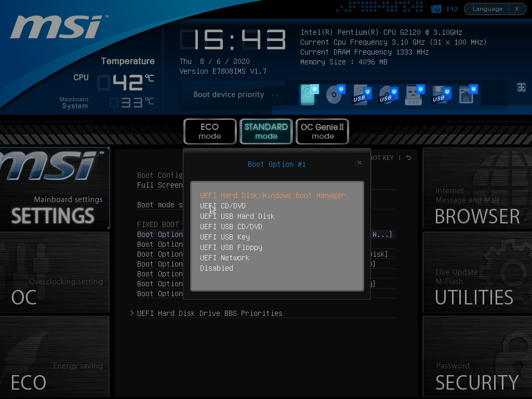Image resolution: width=532 pixels, height=399 pixels.
Task: Choose UEFI USB CD/DVD option
Action: 231,227
